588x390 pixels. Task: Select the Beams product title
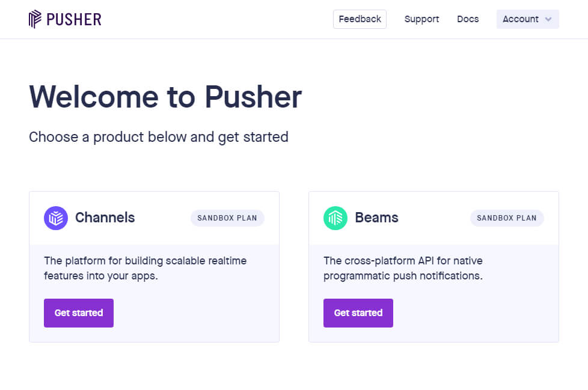[x=376, y=218]
